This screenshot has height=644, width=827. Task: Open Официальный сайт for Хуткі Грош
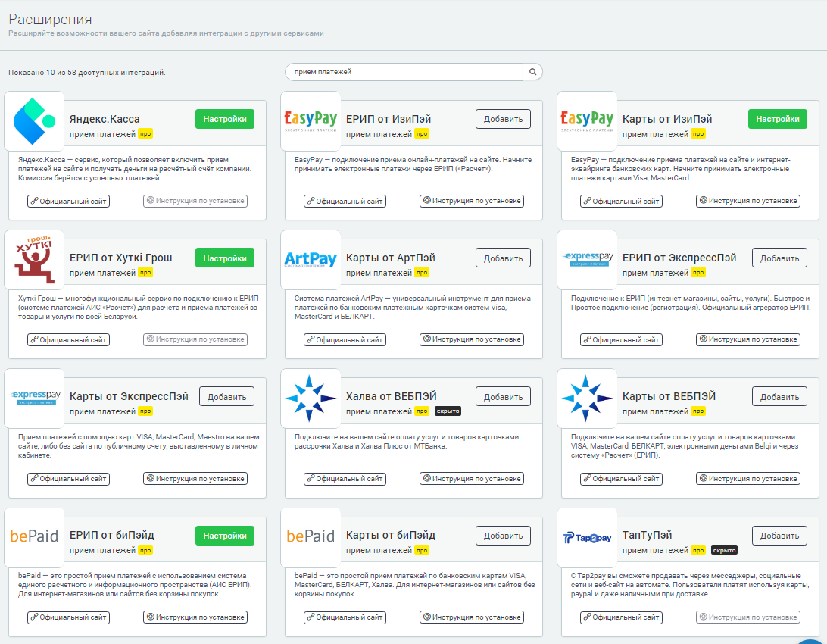click(x=69, y=339)
